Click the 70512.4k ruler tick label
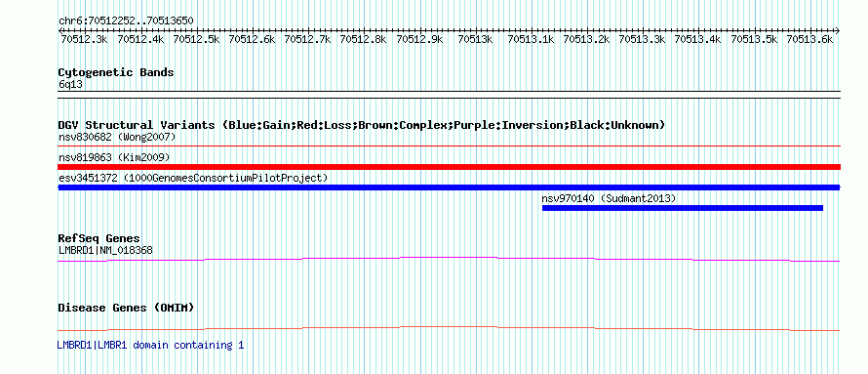Viewport: 868px width, 374px height. 140,39
